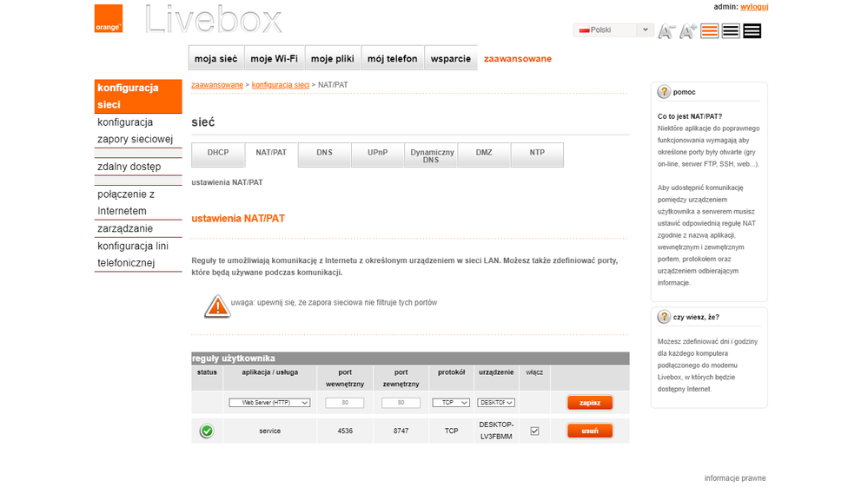Click the port wewnętrzny input field
The width and height of the screenshot is (868, 487).
[x=344, y=403]
